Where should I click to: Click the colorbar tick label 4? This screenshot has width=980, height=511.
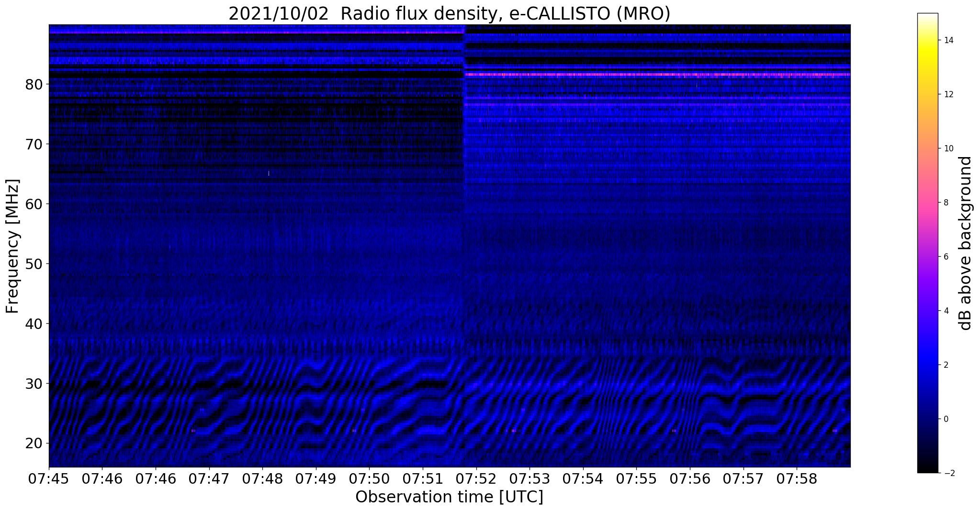point(946,311)
